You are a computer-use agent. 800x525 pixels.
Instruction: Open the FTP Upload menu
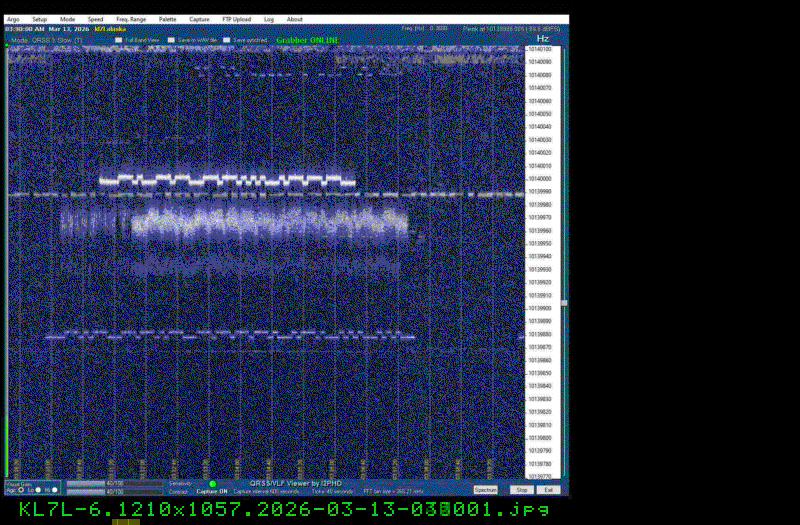236,19
